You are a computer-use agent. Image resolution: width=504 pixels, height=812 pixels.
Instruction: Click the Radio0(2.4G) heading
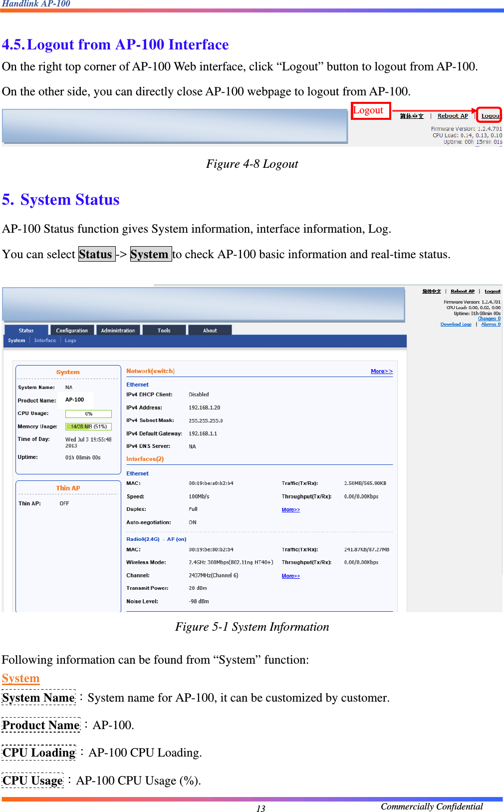(x=143, y=539)
